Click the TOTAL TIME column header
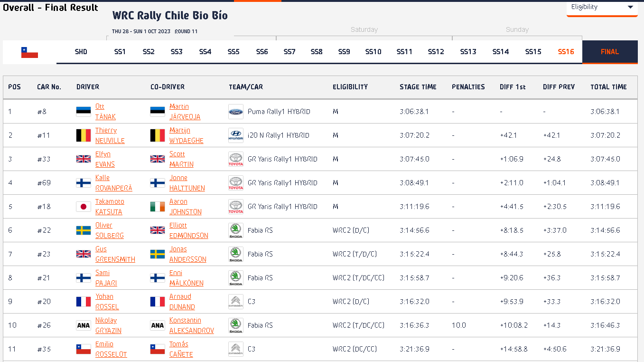 [608, 87]
